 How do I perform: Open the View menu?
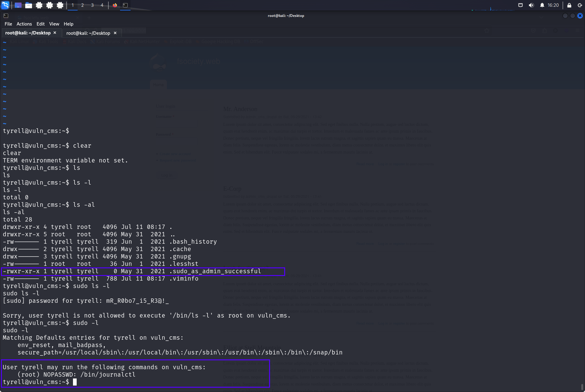pos(54,24)
